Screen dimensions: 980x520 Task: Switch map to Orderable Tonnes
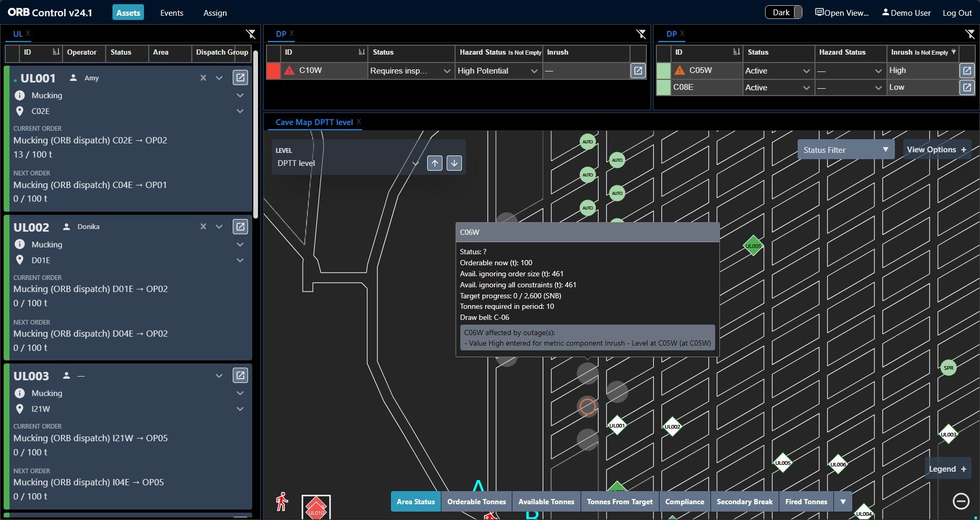click(x=477, y=502)
